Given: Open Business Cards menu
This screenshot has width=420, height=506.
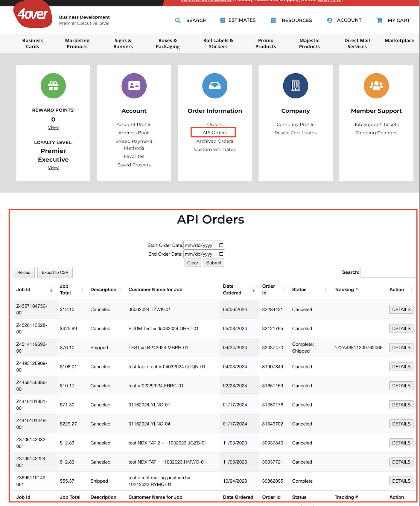Looking at the screenshot, I should [x=33, y=44].
